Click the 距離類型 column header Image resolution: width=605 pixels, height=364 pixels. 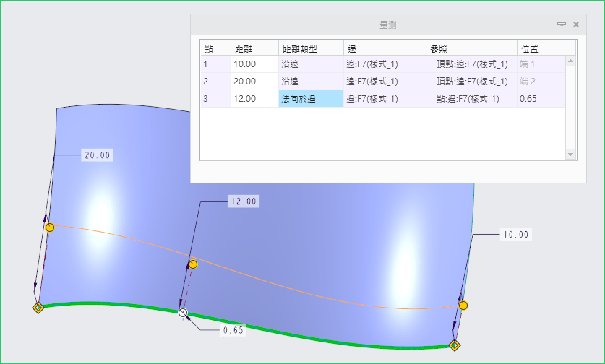coord(311,48)
